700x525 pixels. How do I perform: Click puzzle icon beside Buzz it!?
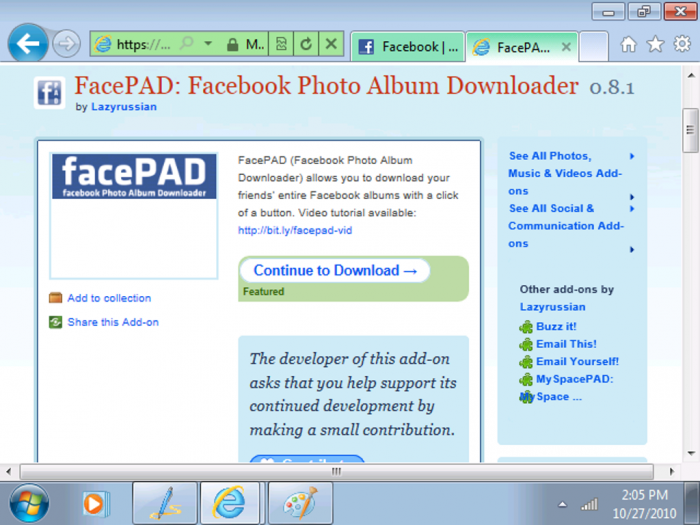pos(526,327)
